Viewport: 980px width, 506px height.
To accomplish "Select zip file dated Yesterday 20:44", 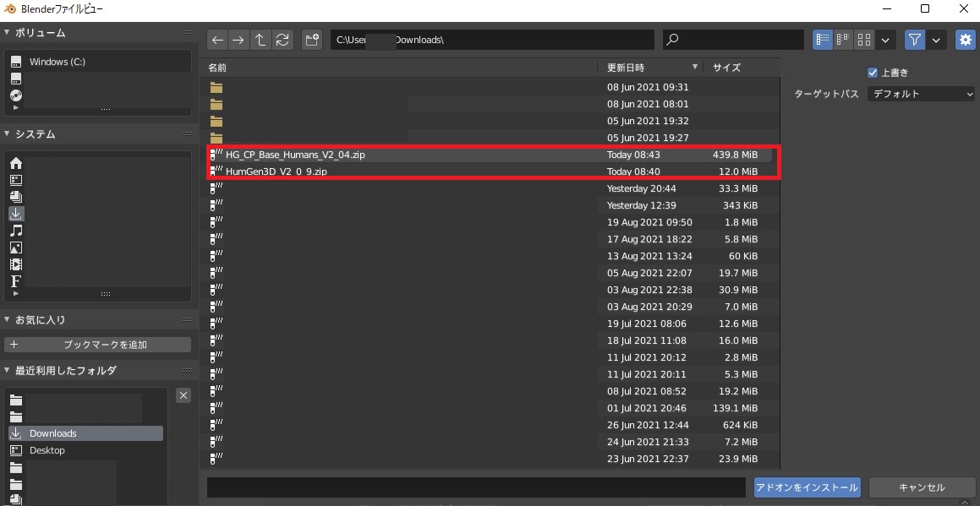I will (490, 188).
